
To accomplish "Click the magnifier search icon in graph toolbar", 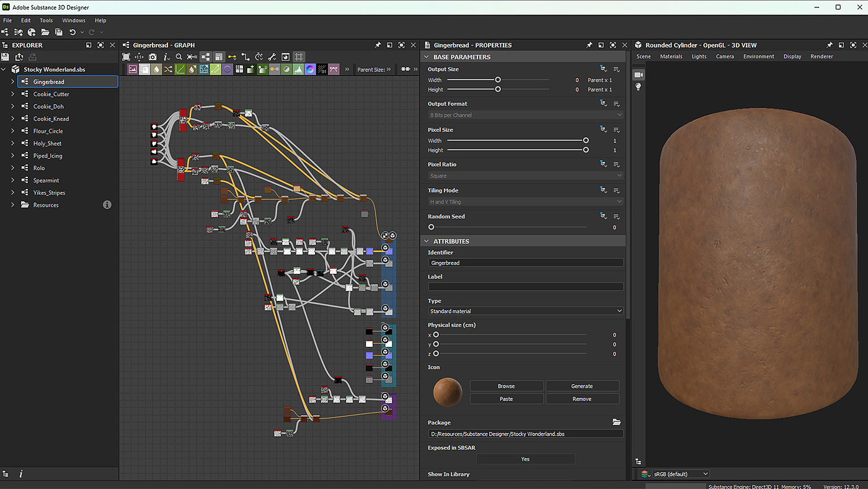I will (x=179, y=57).
